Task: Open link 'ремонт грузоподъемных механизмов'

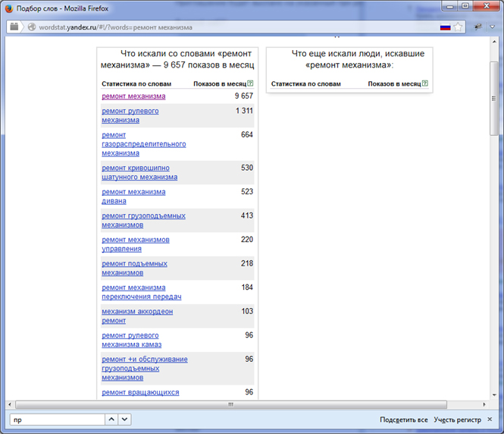Action: click(x=144, y=220)
